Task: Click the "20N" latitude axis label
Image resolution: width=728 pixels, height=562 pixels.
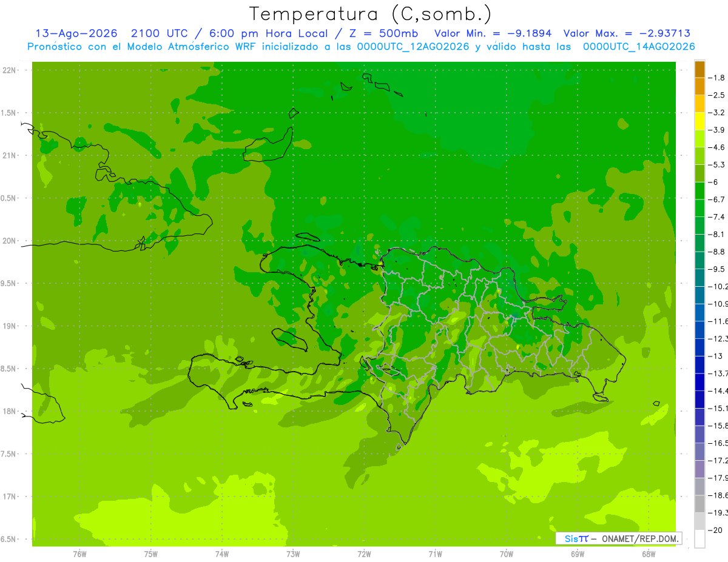Action: [x=10, y=241]
